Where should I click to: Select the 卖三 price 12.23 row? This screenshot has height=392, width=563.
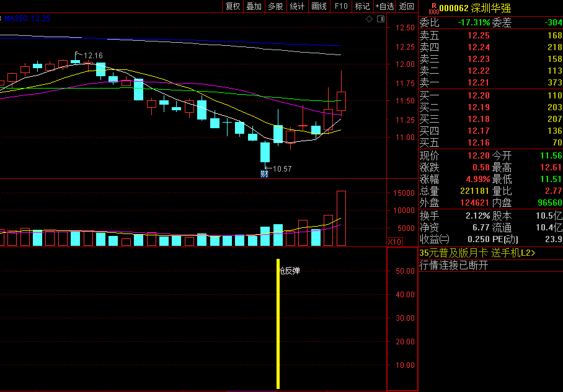[x=490, y=59]
